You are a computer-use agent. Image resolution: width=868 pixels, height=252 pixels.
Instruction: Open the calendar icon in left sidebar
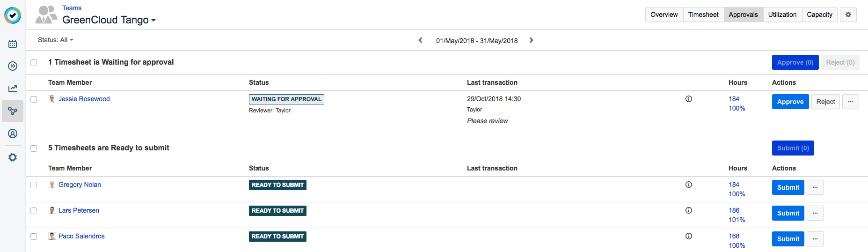tap(13, 44)
